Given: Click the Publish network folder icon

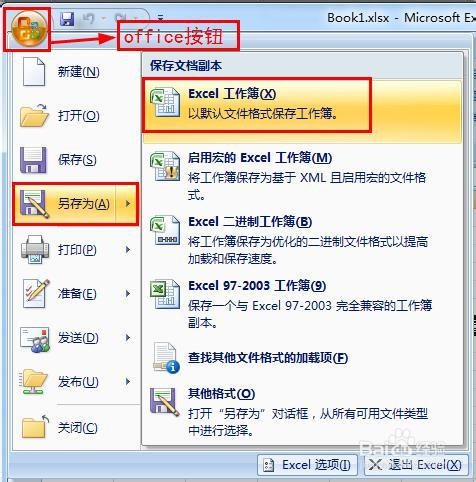Looking at the screenshot, I should (x=34, y=382).
